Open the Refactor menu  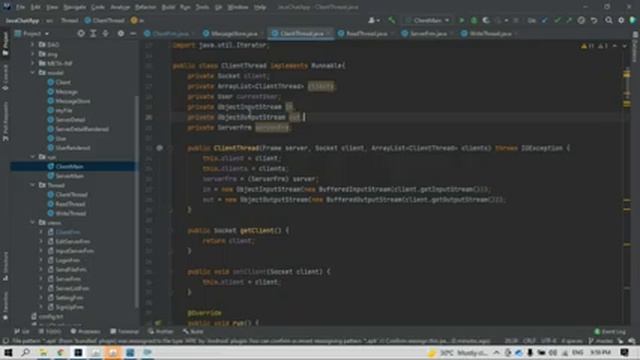pyautogui.click(x=145, y=7)
